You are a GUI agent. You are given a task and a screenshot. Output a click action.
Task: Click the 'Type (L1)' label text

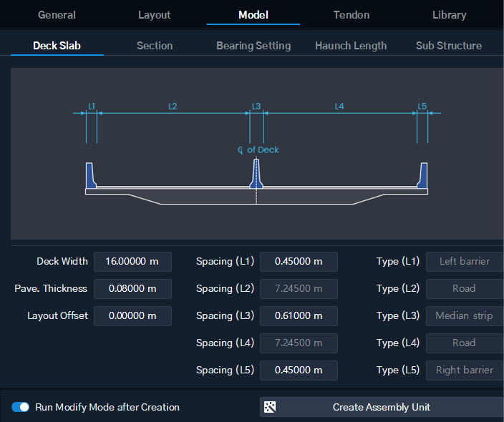398,261
